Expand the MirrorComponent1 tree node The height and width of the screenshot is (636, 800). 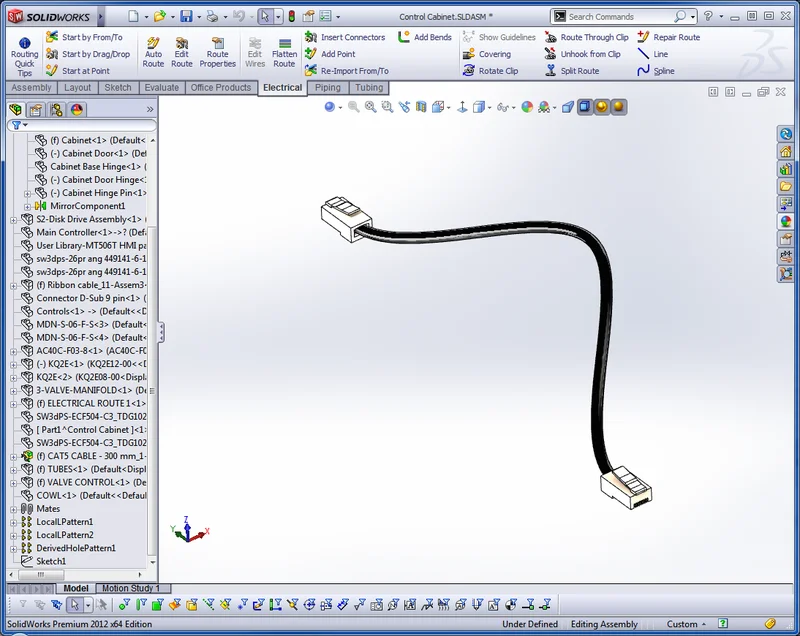point(28,206)
